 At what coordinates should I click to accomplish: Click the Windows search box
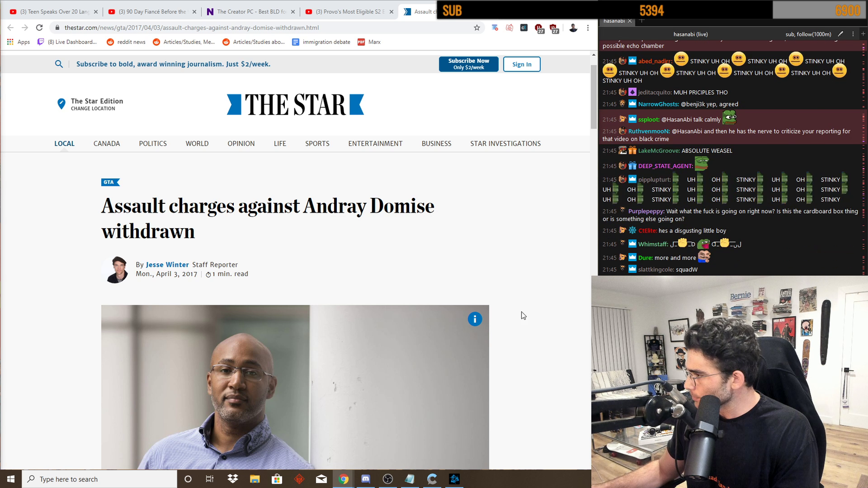[x=100, y=479]
